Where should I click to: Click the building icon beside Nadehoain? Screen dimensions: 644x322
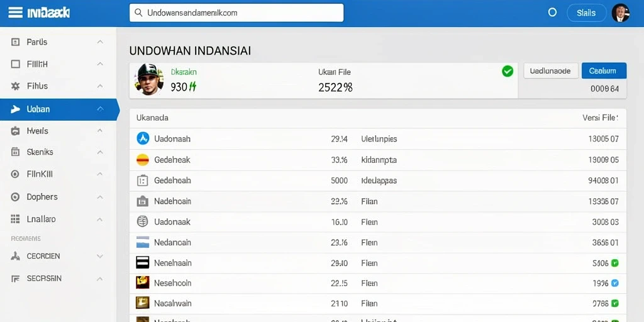(143, 201)
